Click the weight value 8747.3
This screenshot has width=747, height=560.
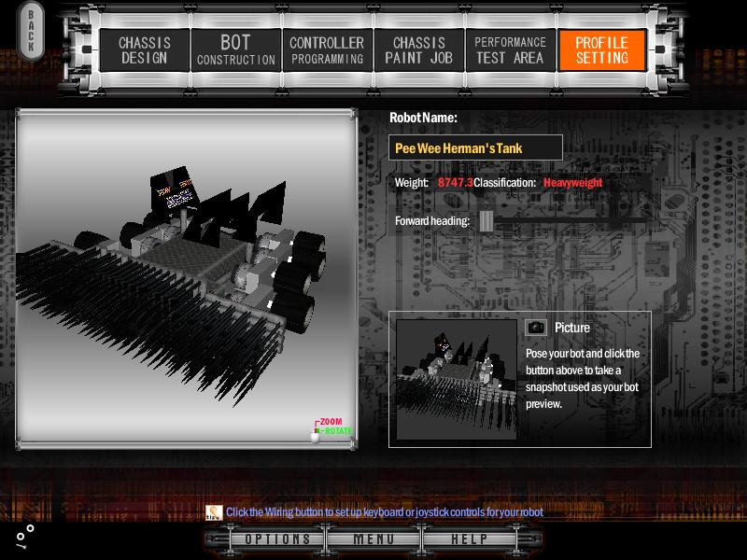456,182
